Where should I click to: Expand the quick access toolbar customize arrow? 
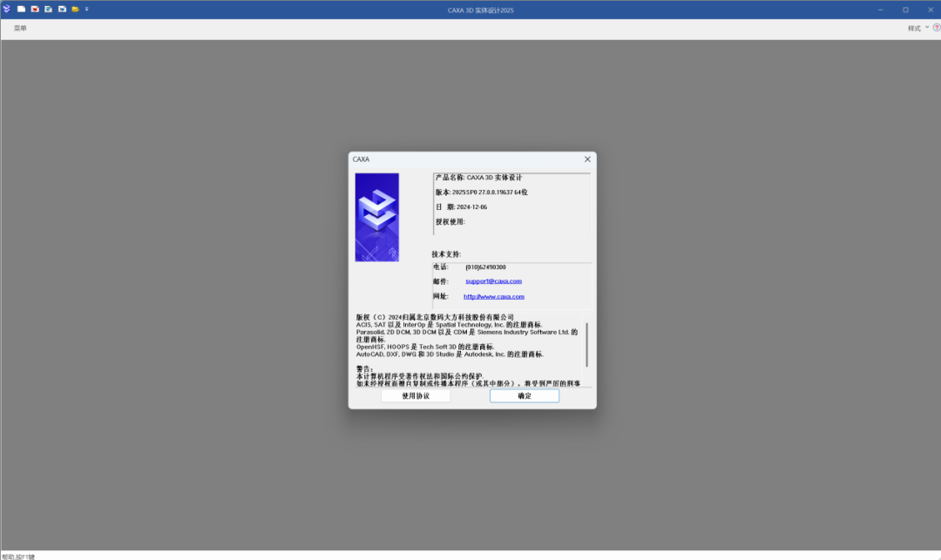click(x=86, y=9)
